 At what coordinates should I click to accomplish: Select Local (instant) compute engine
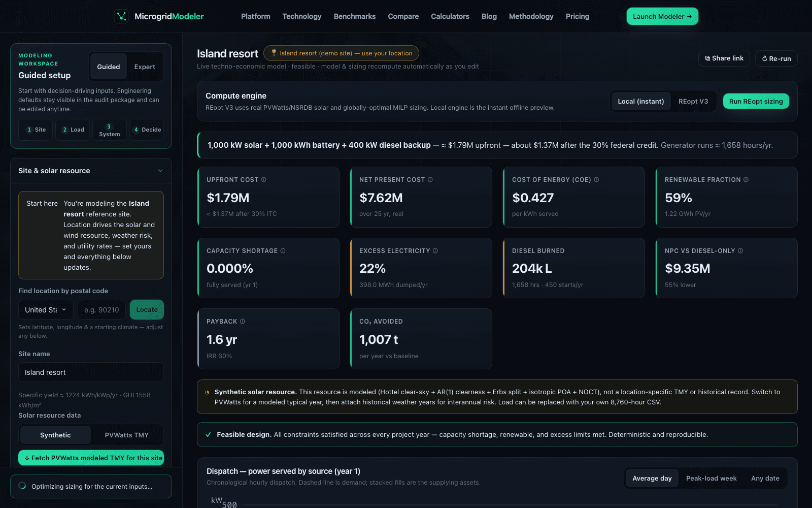pos(641,101)
